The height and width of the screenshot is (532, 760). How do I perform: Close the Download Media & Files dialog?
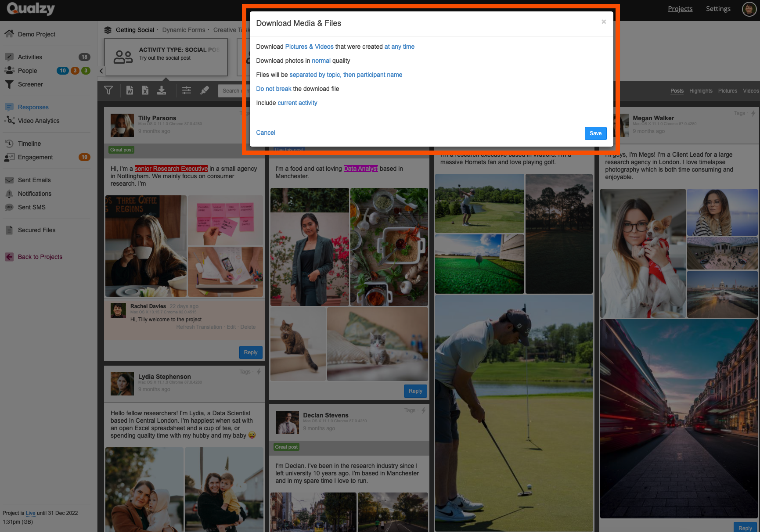(604, 22)
